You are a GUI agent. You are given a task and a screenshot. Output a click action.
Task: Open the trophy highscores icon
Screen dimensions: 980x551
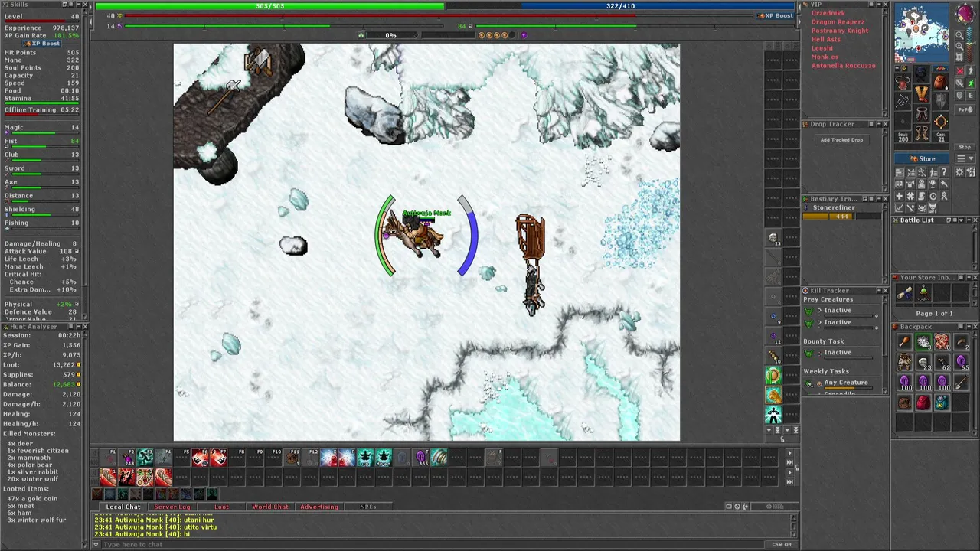pyautogui.click(x=933, y=184)
